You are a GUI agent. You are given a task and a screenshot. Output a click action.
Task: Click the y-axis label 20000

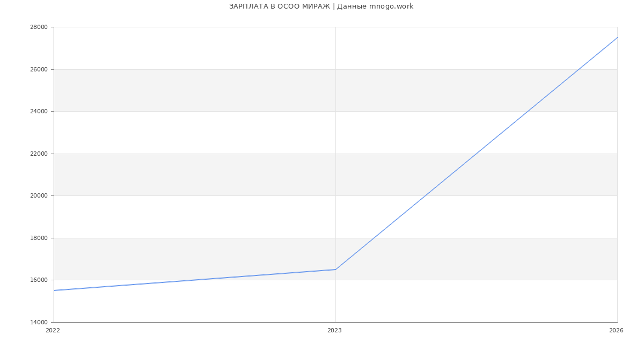click(x=40, y=196)
